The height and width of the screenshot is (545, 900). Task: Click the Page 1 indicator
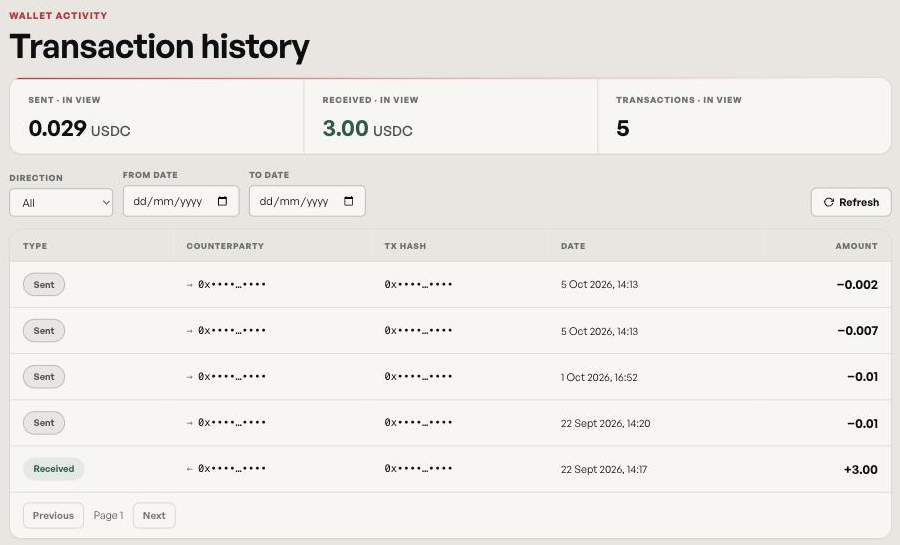pos(108,515)
